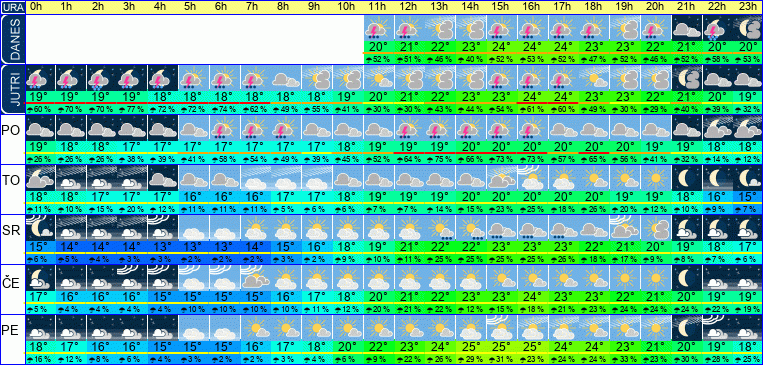This screenshot has width=763, height=365.
Task: Click PO thunderstorm icon at 6h
Action: coord(224,128)
